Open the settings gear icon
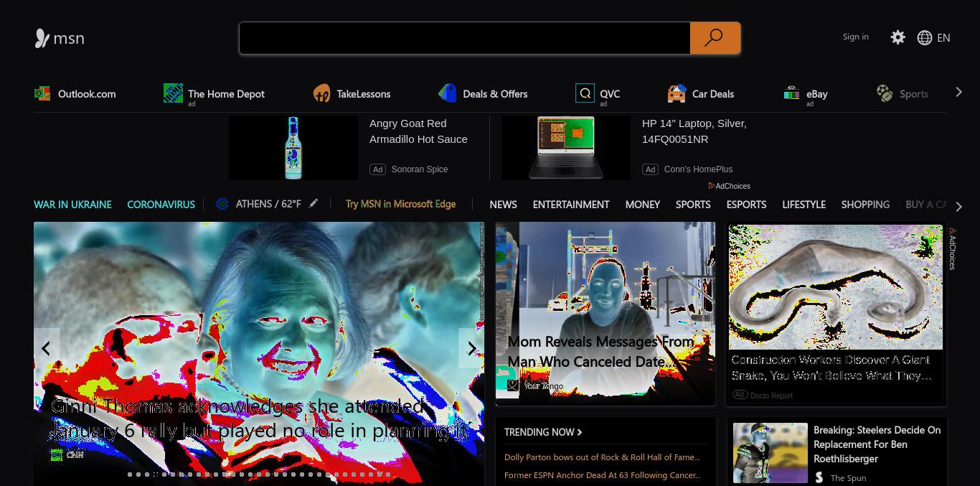Screen dimensions: 980x486 pos(897,37)
